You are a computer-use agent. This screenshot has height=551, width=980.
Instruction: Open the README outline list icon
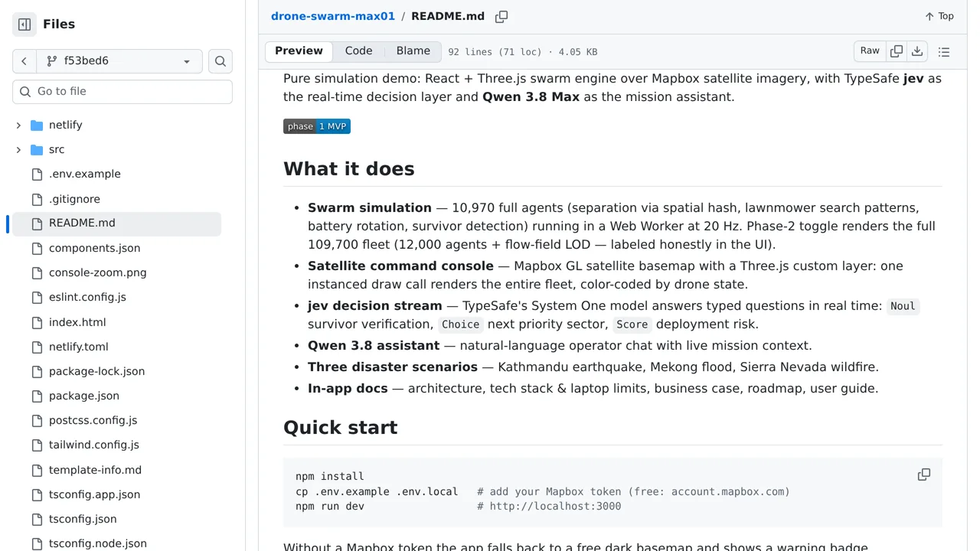point(944,51)
